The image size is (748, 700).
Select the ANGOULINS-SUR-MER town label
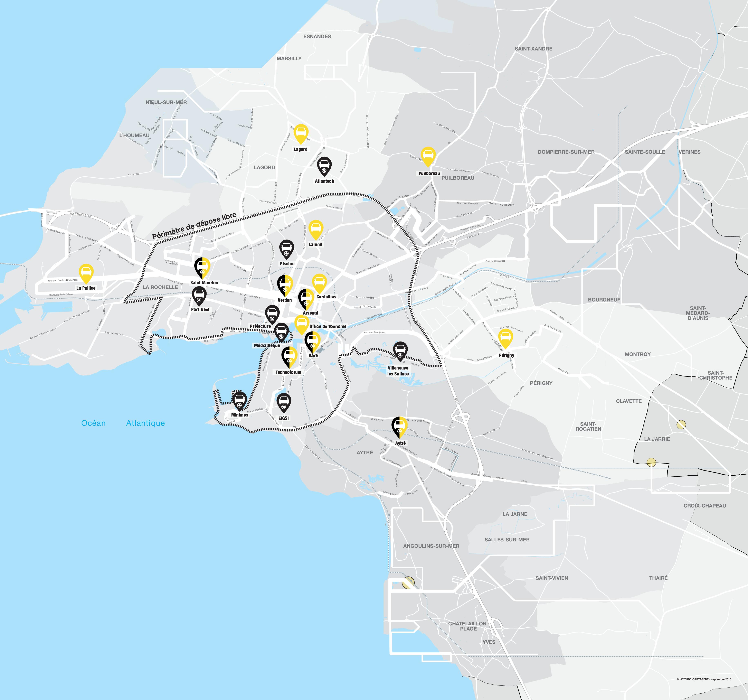(x=431, y=546)
